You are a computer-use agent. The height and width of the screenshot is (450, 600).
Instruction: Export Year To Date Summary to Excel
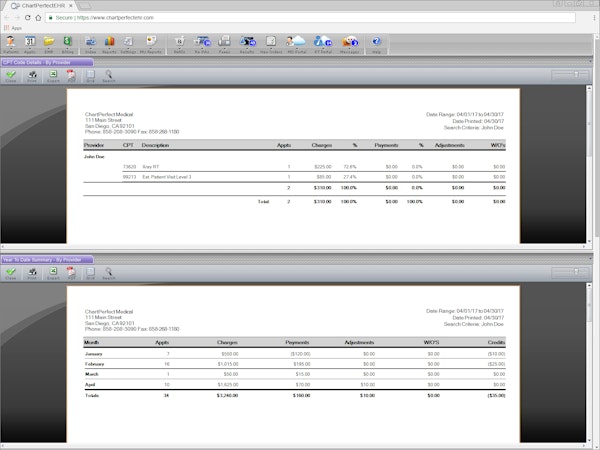point(52,273)
